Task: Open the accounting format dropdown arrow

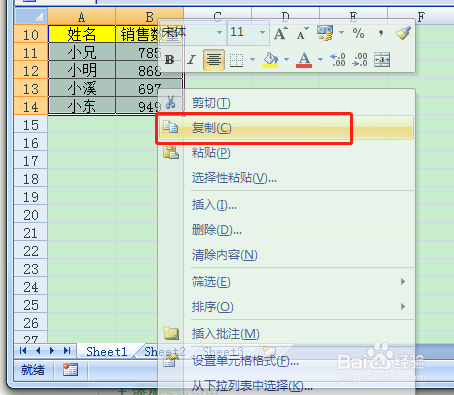Action: pos(341,33)
